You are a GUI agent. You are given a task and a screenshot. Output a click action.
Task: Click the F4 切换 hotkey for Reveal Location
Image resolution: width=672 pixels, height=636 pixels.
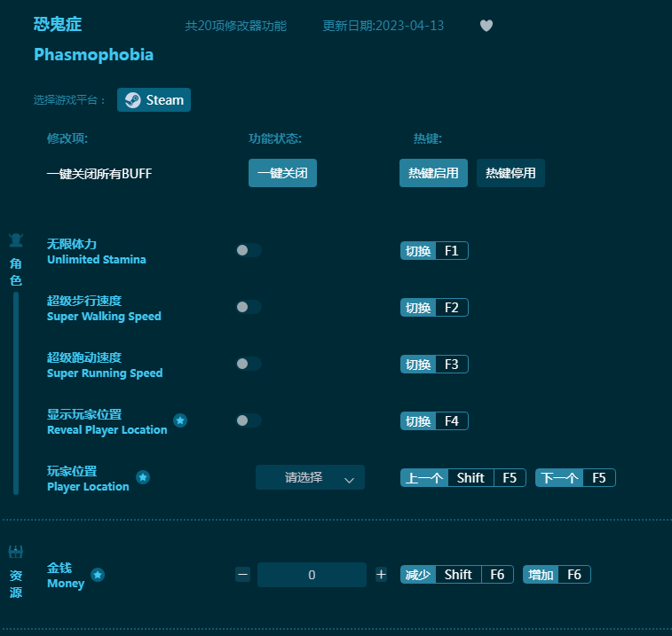tap(434, 421)
